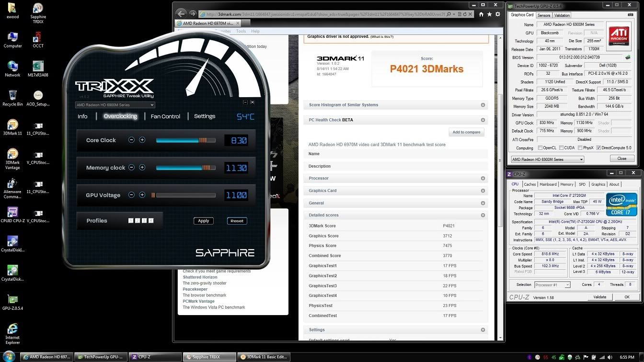Image resolution: width=644 pixels, height=362 pixels.
Task: Increase Core Clock with plus icon
Action: point(142,140)
